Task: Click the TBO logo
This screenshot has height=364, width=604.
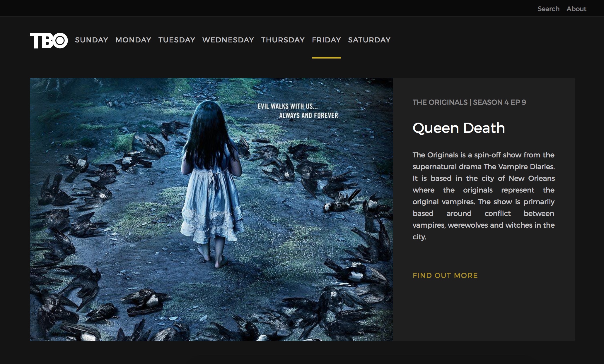Action: 49,40
